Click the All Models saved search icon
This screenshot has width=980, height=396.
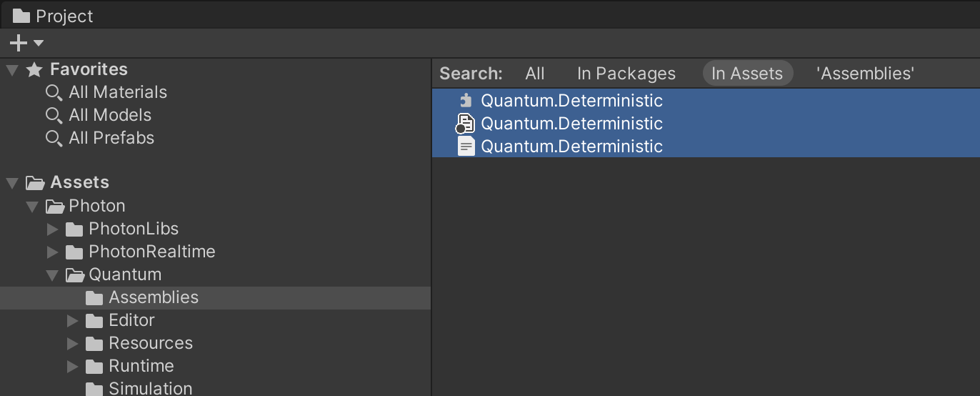54,116
